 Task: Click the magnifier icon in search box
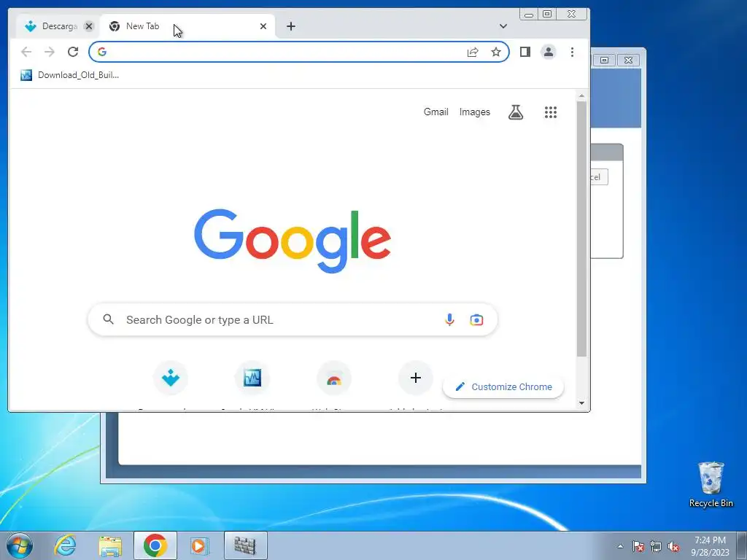point(109,319)
